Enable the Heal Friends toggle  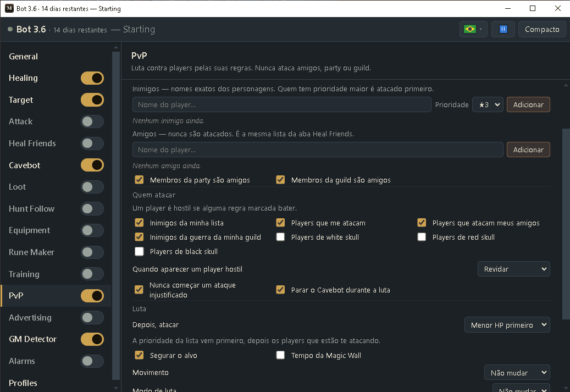tap(92, 143)
